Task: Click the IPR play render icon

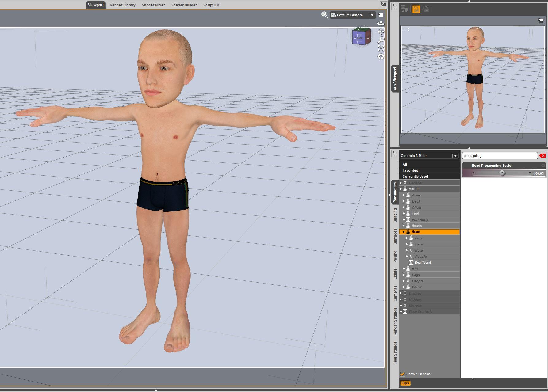Action: [426, 9]
